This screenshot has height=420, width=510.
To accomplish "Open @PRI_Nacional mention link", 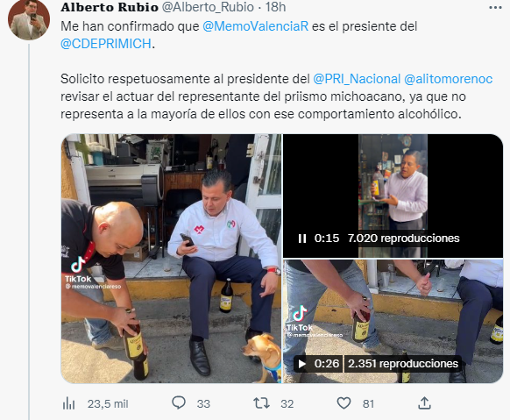I will click(357, 79).
